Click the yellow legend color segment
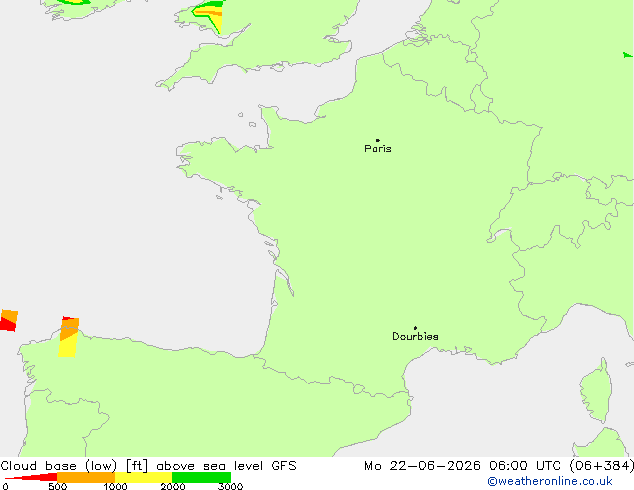634x490 pixels. tap(144, 477)
